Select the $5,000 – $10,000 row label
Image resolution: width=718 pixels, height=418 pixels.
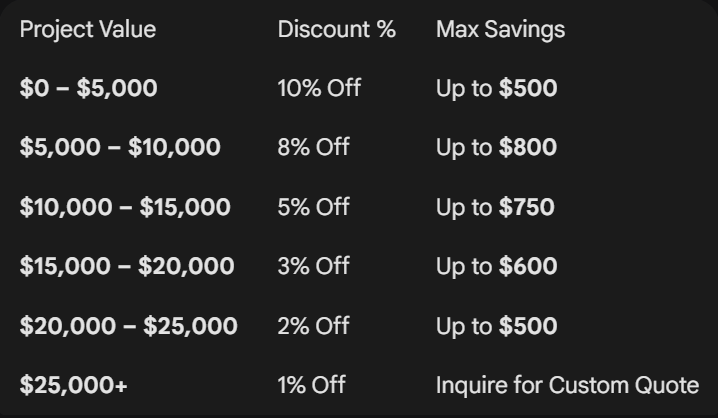[x=120, y=148]
